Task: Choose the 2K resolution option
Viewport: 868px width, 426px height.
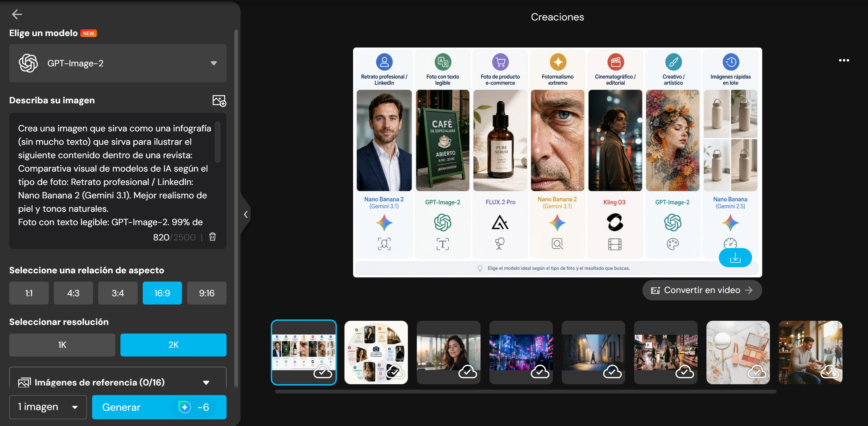Action: [174, 345]
